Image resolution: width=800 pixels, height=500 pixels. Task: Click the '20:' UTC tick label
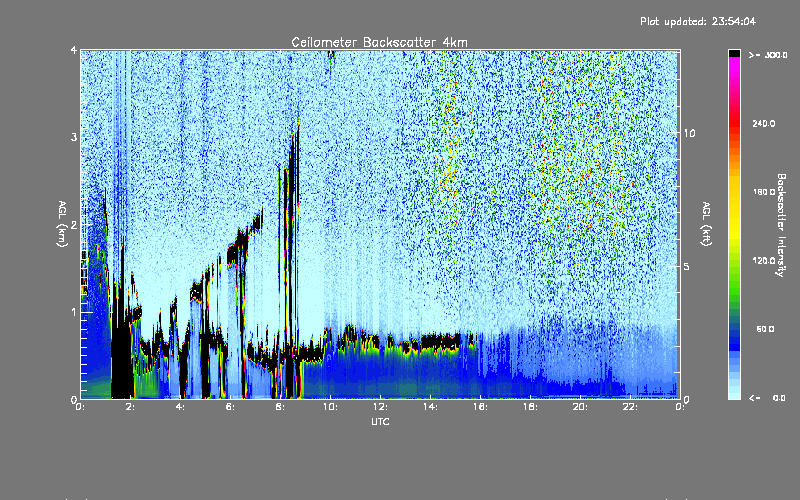point(580,407)
